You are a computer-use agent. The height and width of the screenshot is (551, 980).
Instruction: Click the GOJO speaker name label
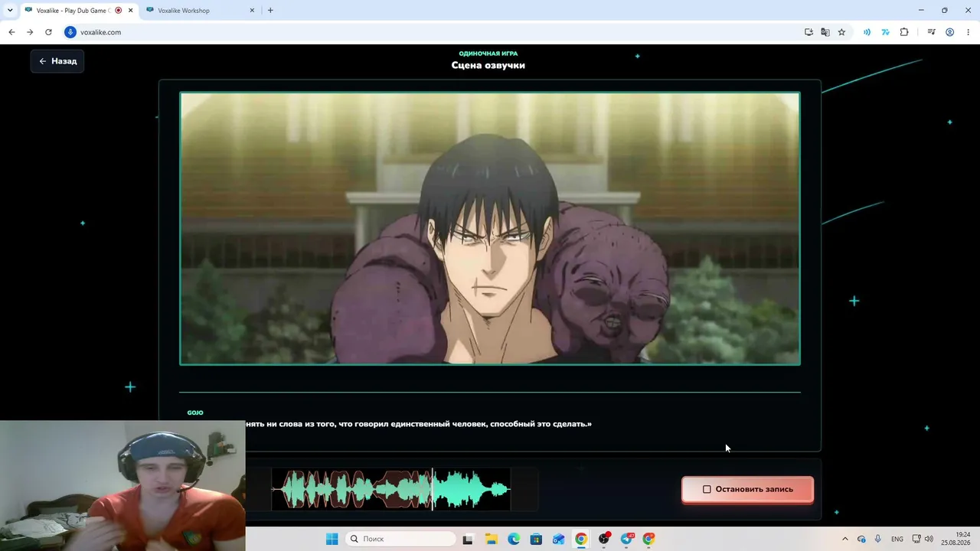[195, 412]
